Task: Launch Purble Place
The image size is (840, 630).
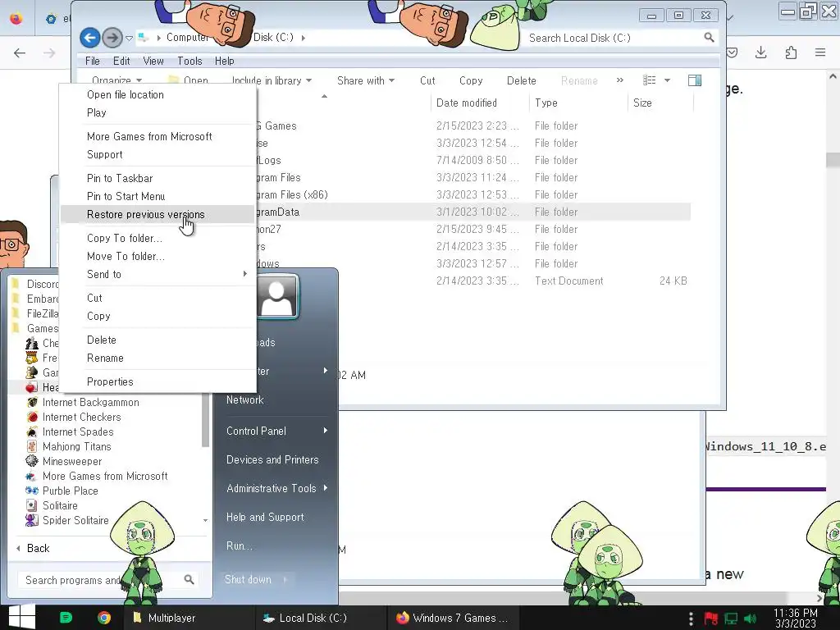Action: coord(71,491)
